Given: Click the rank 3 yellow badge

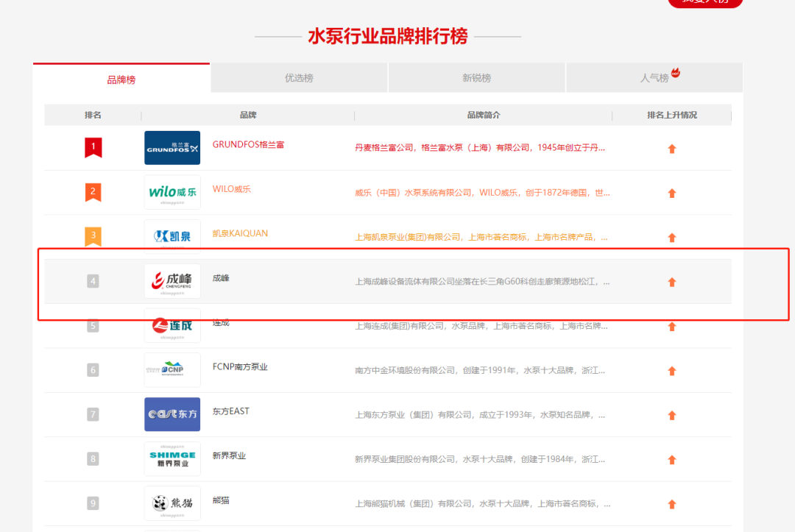Looking at the screenshot, I should (93, 236).
